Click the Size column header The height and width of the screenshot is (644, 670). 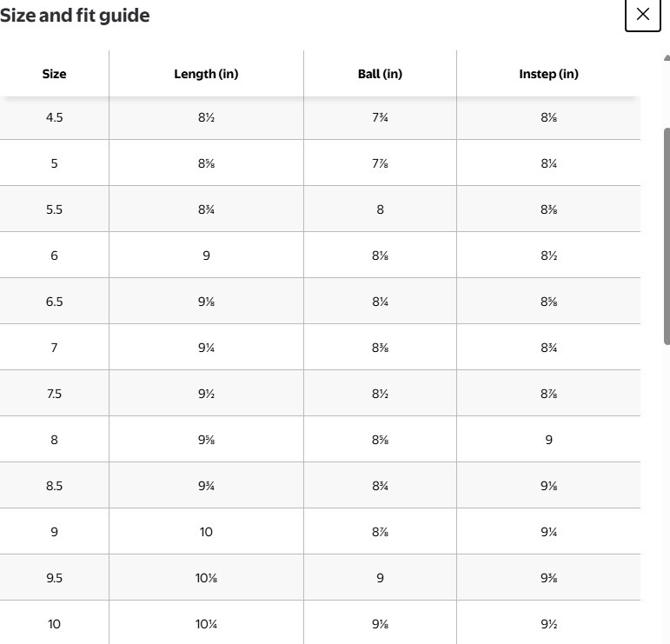(54, 74)
